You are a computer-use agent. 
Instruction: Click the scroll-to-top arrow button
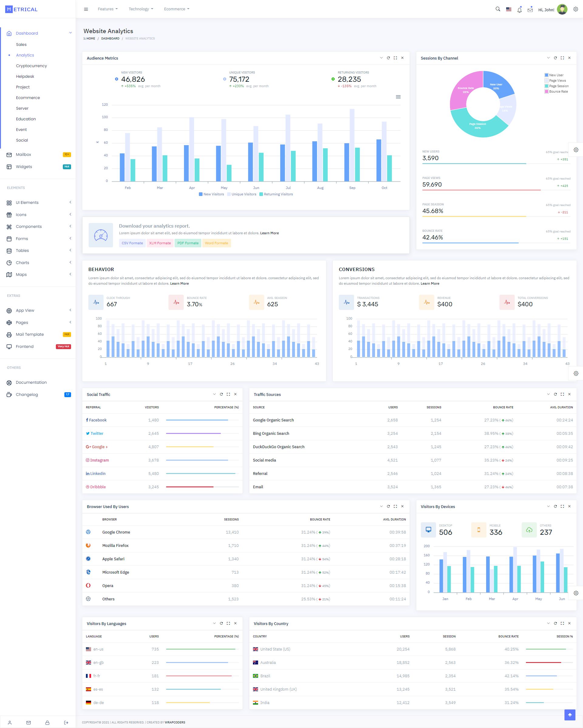tap(570, 715)
